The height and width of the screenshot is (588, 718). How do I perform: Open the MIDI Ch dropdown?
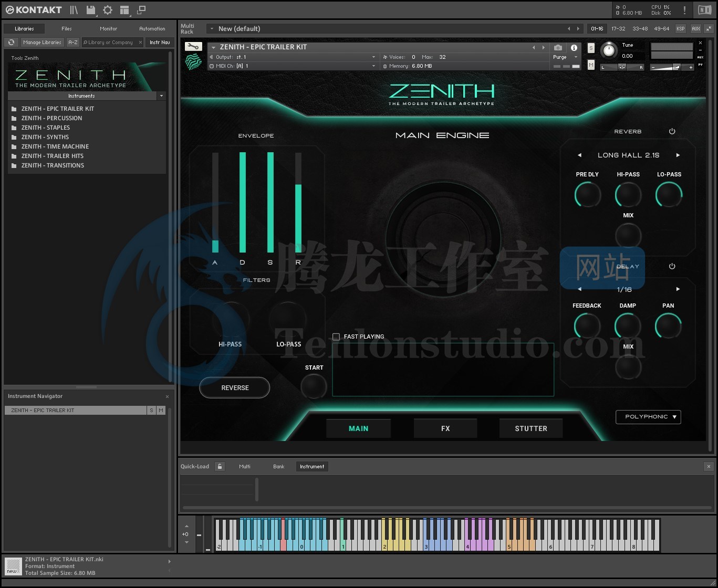(x=293, y=66)
